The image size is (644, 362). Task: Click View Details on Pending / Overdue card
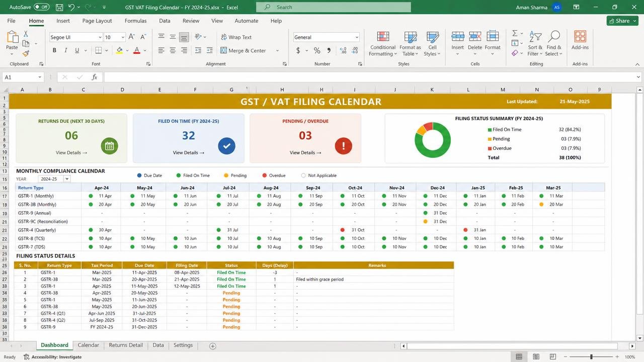(305, 152)
